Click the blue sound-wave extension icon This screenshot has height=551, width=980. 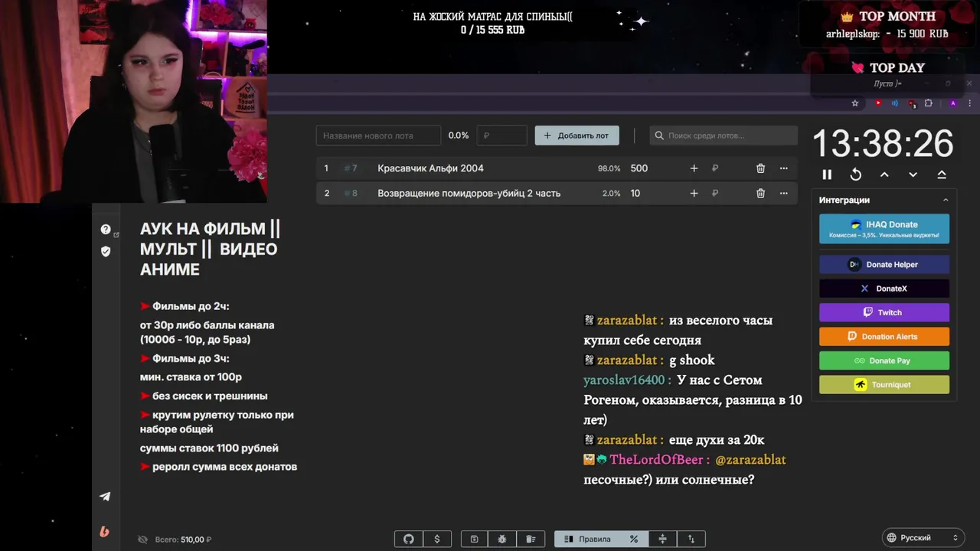895,103
